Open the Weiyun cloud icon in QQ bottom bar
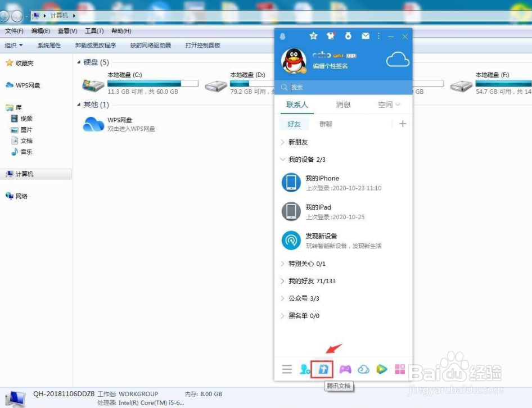This screenshot has width=532, height=408. click(x=363, y=369)
